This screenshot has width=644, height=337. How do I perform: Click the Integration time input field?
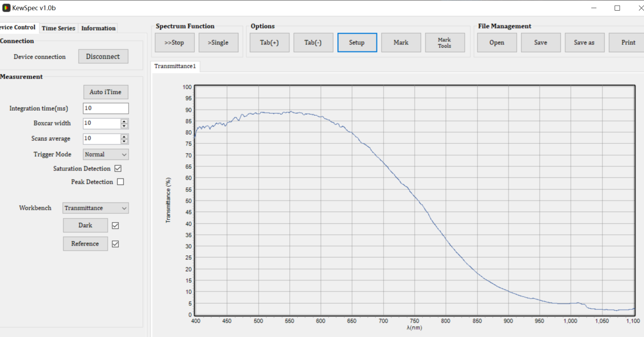[105, 108]
